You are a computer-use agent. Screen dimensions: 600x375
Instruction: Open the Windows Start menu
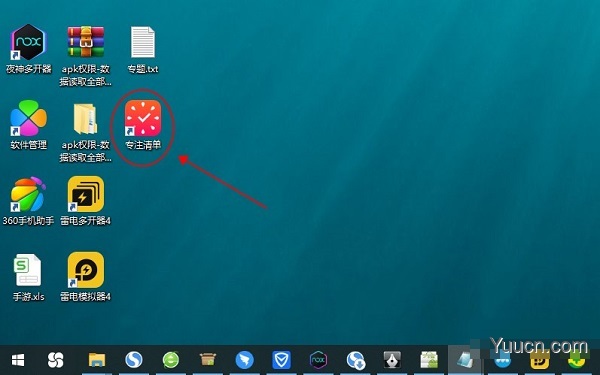coord(18,360)
